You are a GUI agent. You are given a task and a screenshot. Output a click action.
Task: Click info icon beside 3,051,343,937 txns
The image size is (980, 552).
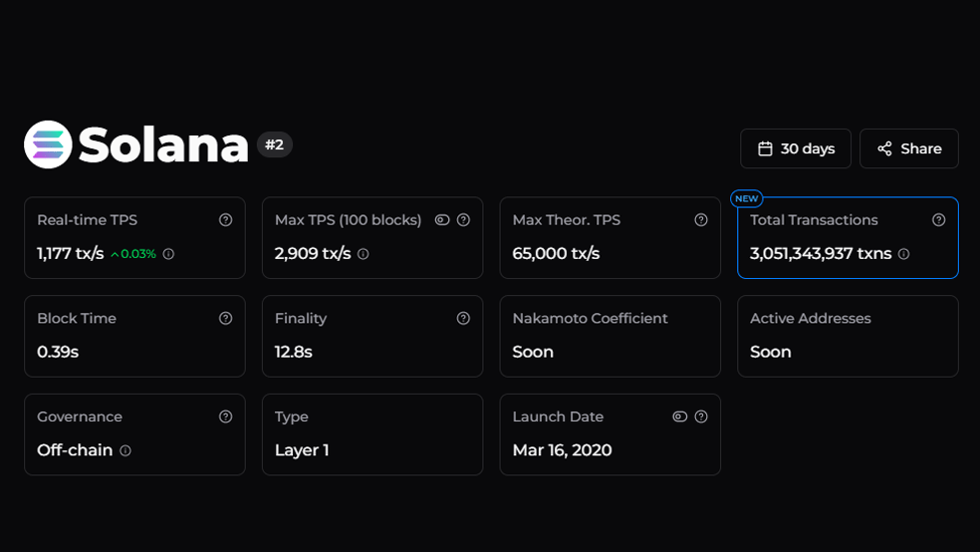pos(903,254)
